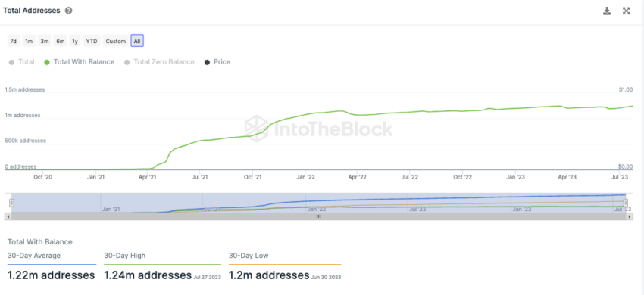Click the navigator range selection area

319,203
